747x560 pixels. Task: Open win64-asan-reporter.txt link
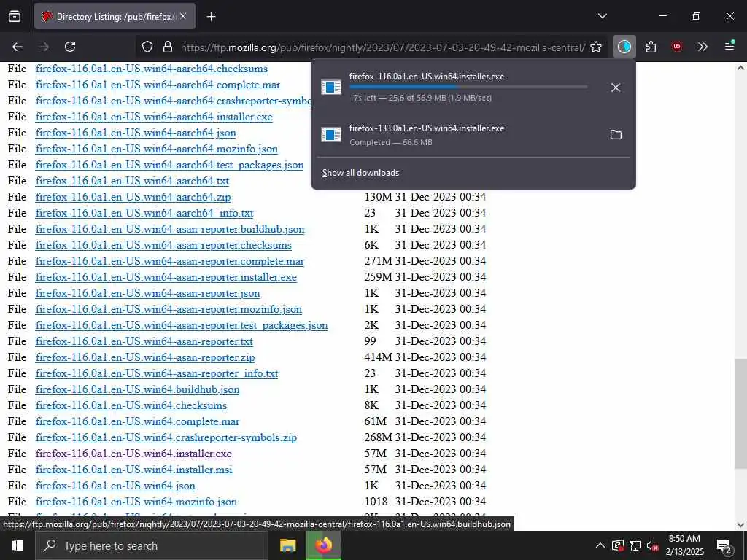point(144,341)
